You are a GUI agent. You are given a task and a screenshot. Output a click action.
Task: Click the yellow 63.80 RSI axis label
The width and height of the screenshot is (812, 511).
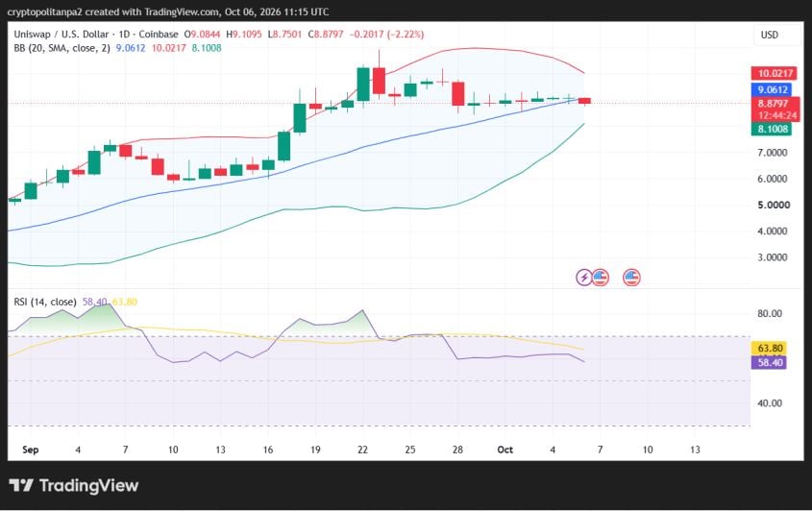769,349
